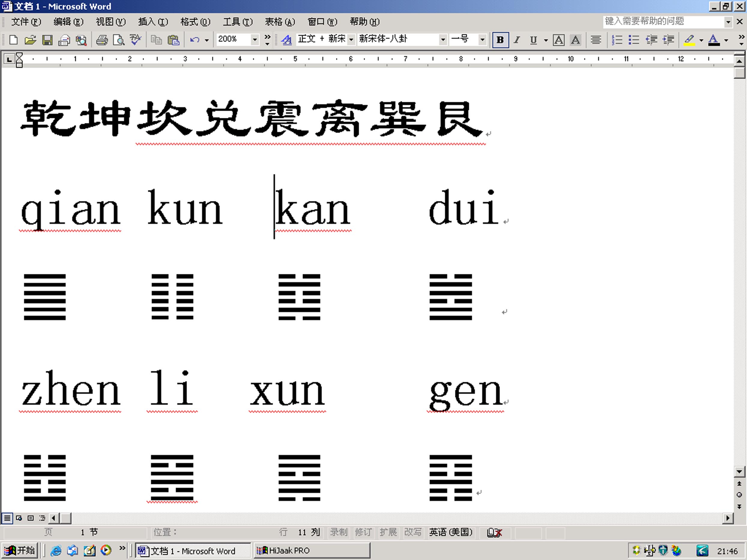This screenshot has height=560, width=747.
Task: Open the font size dropdown 一号
Action: point(482,40)
